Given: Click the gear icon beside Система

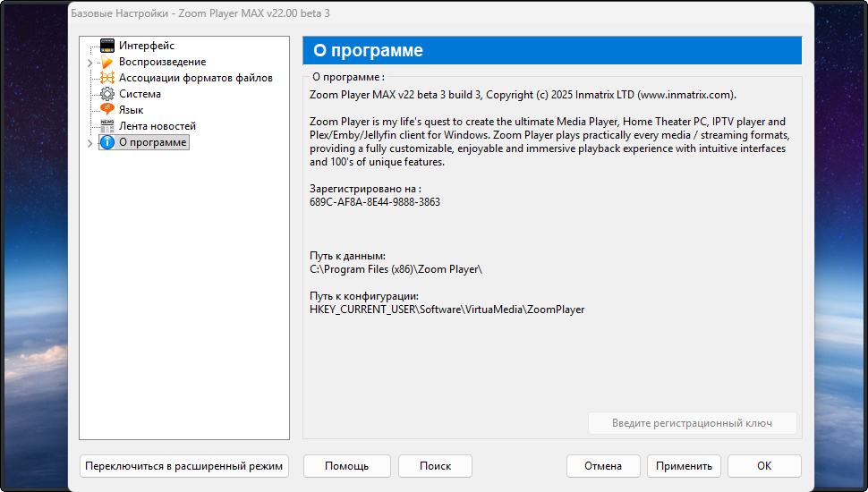Looking at the screenshot, I should 107,94.
